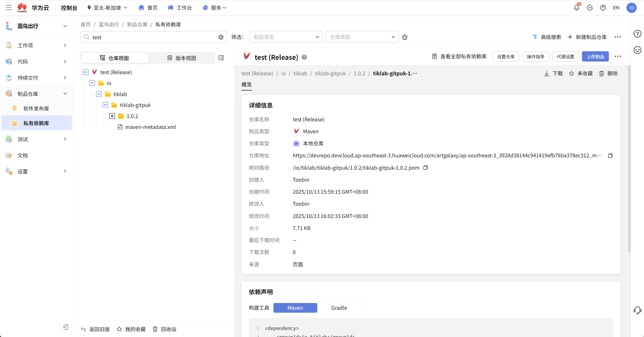644x337 pixels.
Task: Select the maven-metadata.xml tree item
Action: (x=151, y=127)
